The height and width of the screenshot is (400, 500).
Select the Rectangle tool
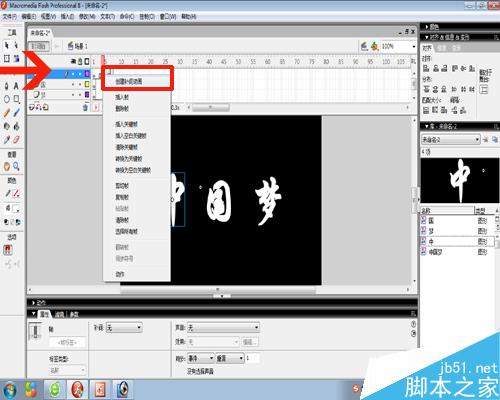tap(16, 99)
